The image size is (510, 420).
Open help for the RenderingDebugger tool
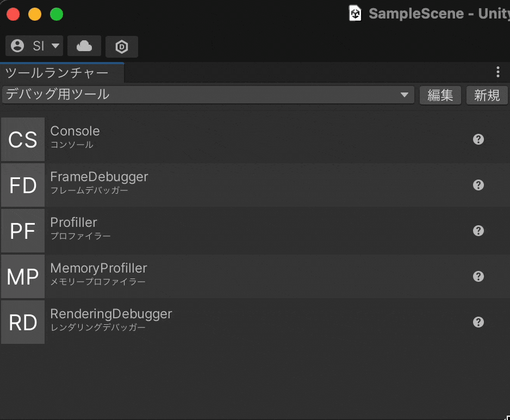tap(478, 322)
